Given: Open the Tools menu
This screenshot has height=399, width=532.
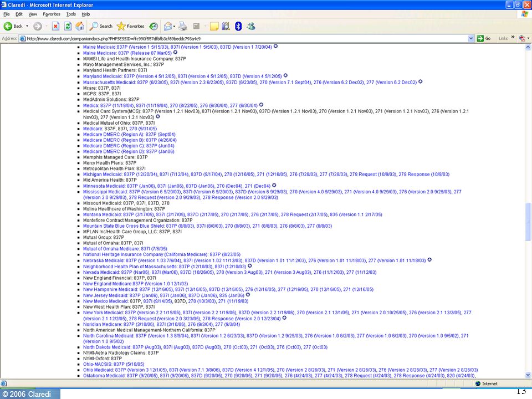Looking at the screenshot, I should point(71,14).
